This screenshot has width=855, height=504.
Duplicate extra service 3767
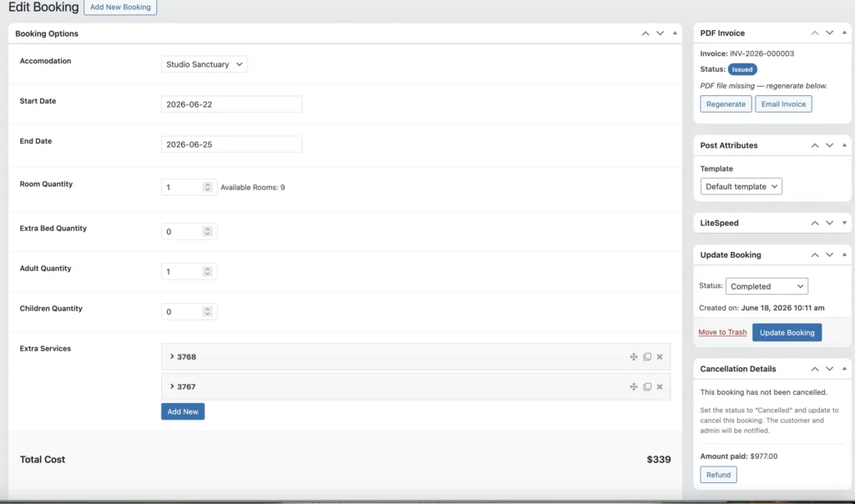tap(647, 387)
